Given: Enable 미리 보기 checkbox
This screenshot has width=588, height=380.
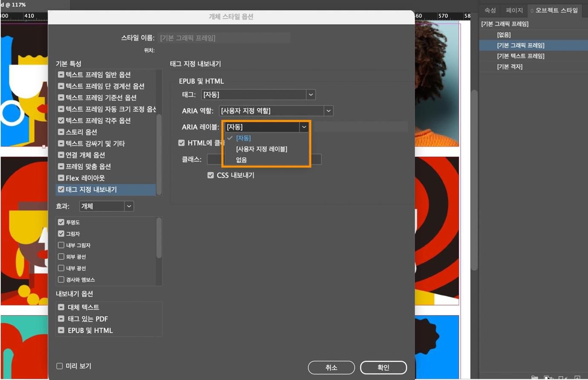Looking at the screenshot, I should coord(60,366).
